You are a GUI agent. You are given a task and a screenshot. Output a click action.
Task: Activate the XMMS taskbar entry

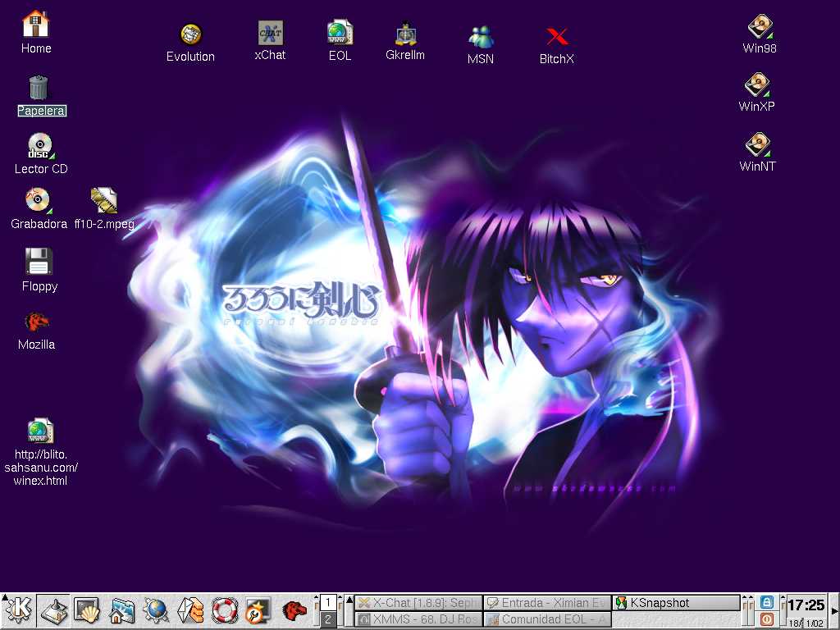pyautogui.click(x=418, y=619)
